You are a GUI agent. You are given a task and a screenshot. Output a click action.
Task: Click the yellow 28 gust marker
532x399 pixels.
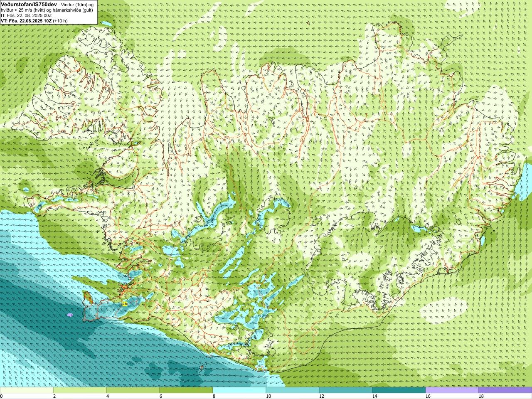125,304
